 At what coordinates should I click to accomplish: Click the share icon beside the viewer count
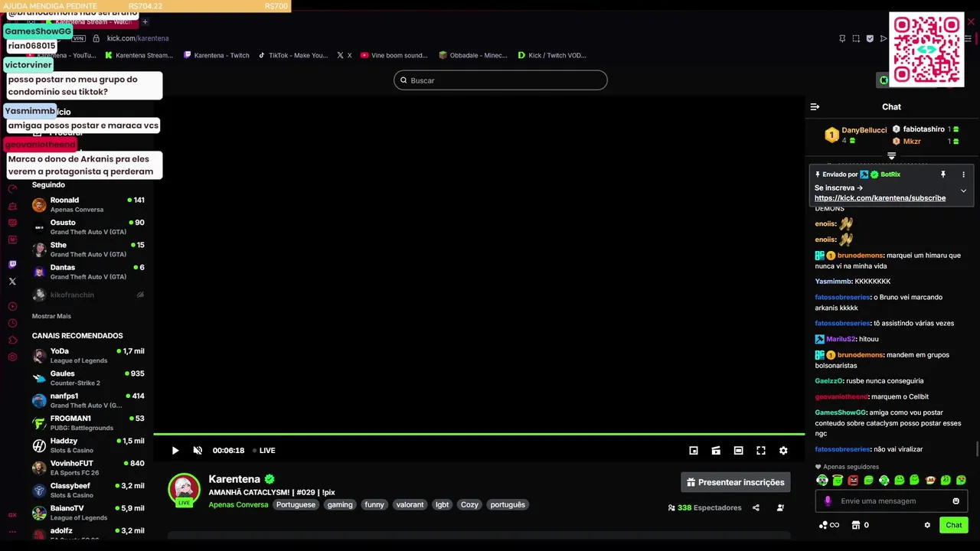point(756,507)
